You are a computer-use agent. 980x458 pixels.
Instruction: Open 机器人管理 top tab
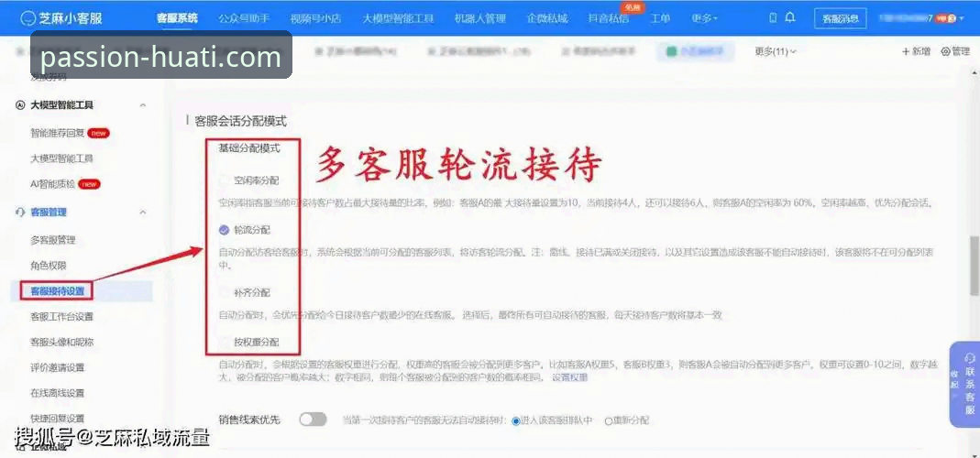coord(480,18)
